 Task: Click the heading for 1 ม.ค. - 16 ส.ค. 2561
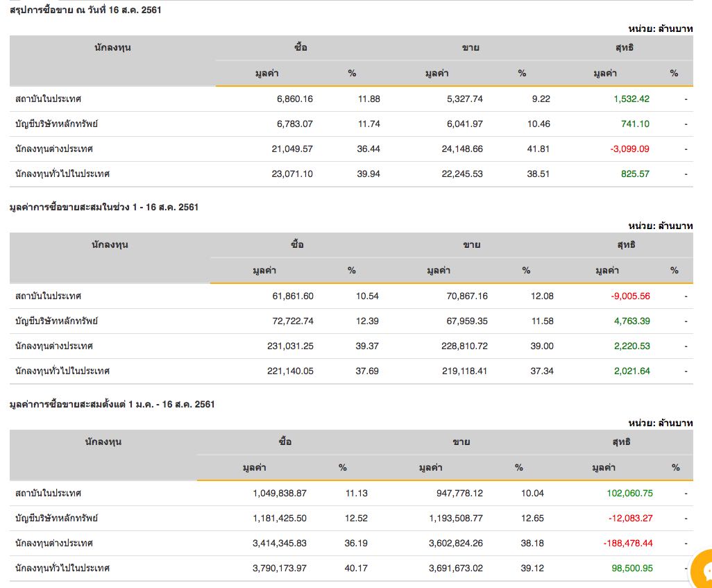pyautogui.click(x=112, y=404)
